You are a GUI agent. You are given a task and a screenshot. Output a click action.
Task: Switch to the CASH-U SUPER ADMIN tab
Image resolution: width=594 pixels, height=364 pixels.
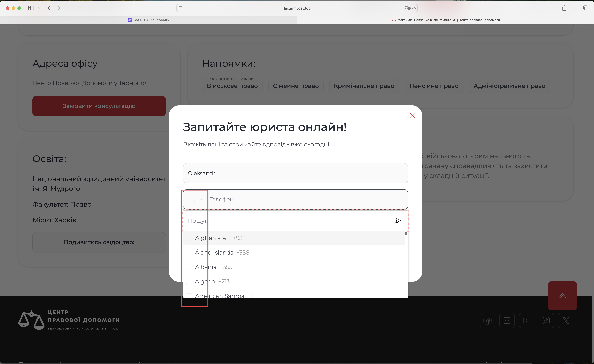click(148, 20)
